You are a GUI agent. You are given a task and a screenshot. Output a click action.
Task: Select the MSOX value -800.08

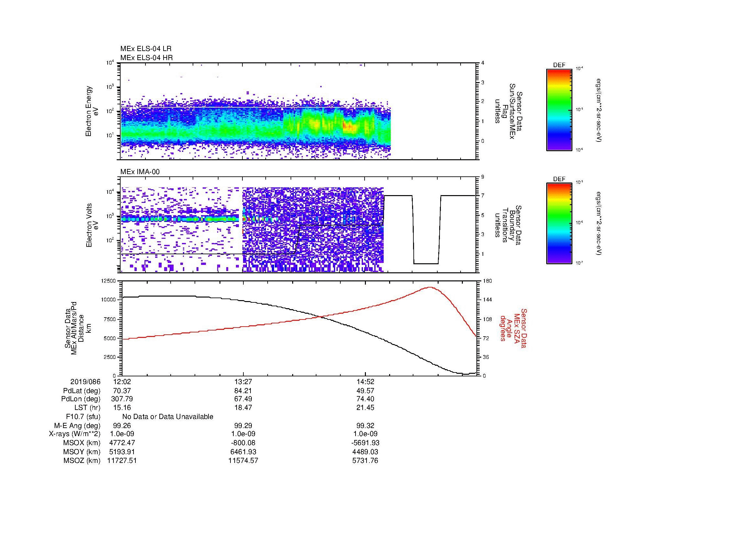[243, 443]
